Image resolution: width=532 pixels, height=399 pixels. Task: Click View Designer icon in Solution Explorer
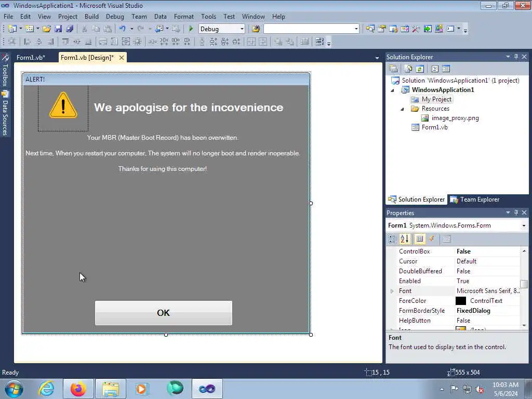tap(446, 69)
